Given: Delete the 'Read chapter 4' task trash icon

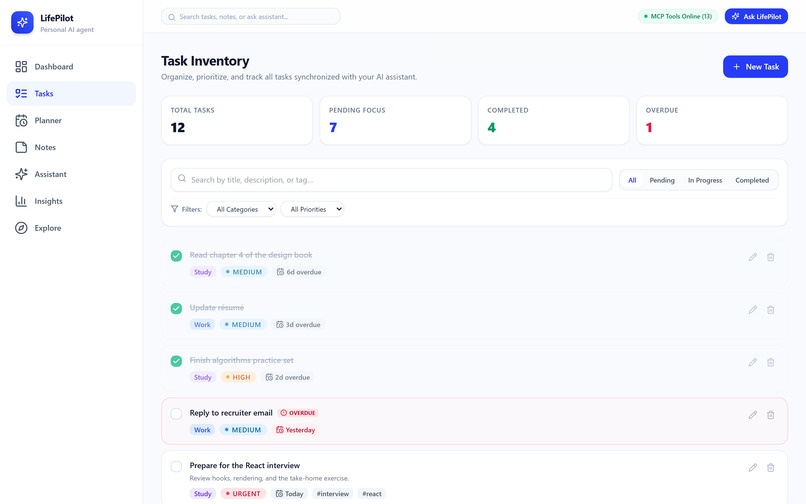Looking at the screenshot, I should click(771, 257).
